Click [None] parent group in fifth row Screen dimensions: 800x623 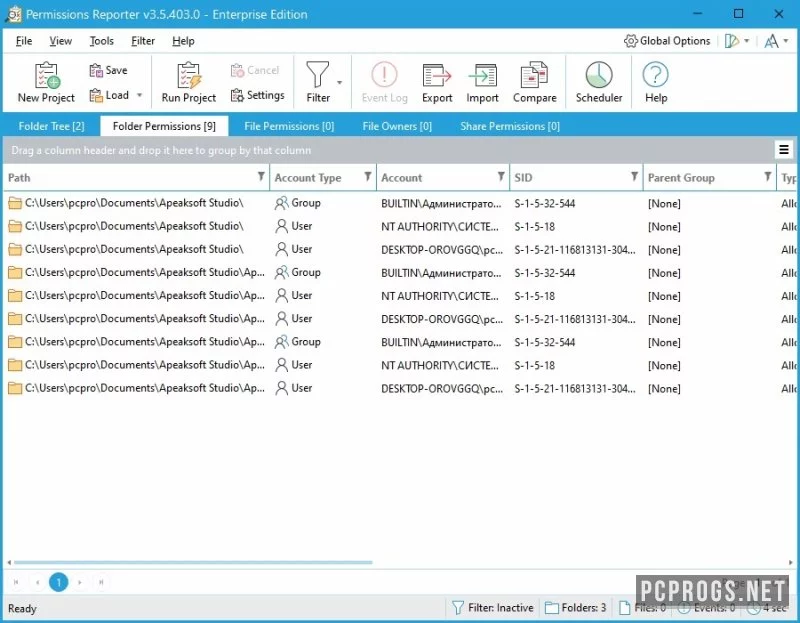664,296
